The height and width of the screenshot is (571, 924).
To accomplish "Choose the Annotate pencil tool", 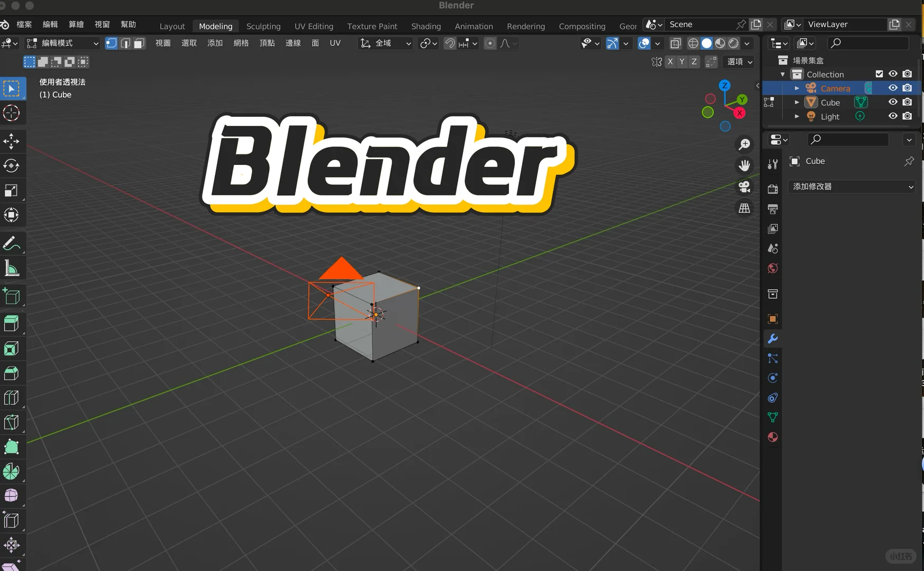I will tap(11, 244).
